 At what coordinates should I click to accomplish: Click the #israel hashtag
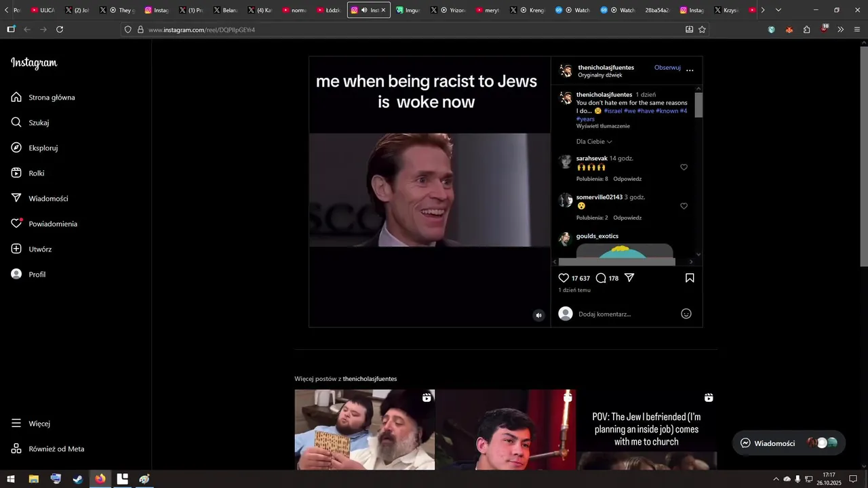click(612, 110)
